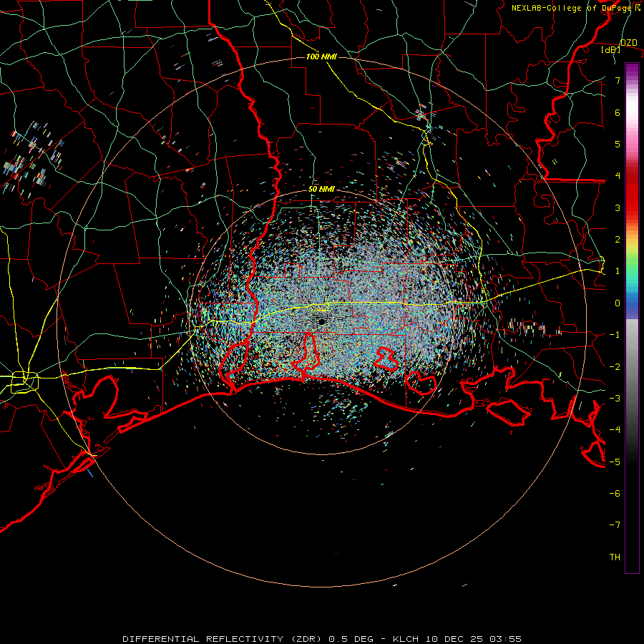Click the -6 value on the color scale
The width and height of the screenshot is (644, 644).
pyautogui.click(x=615, y=494)
